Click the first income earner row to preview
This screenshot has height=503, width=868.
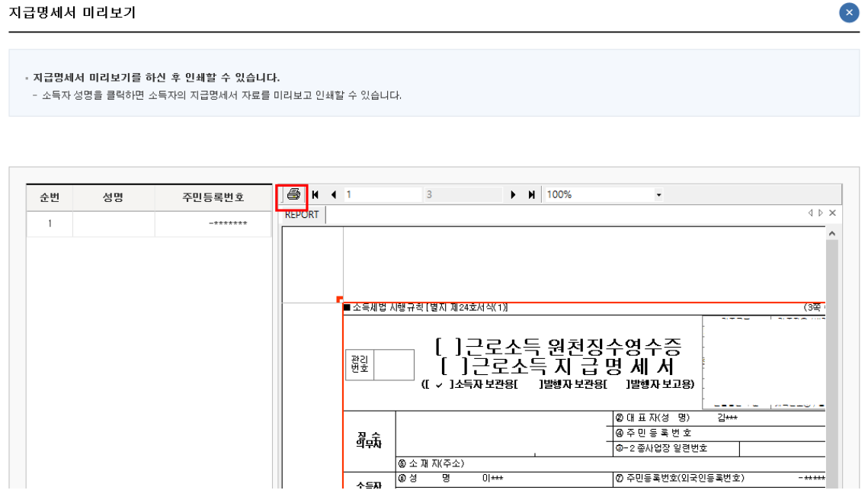(113, 223)
